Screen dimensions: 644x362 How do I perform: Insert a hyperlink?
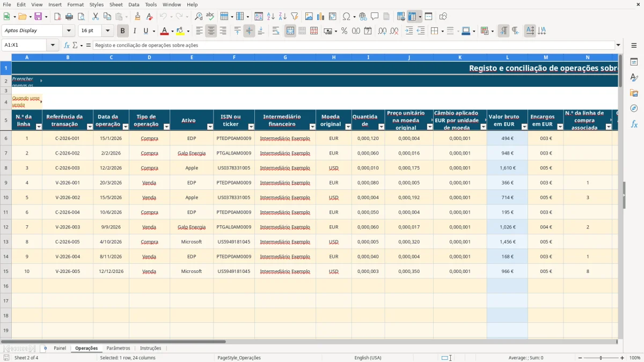[x=363, y=17]
